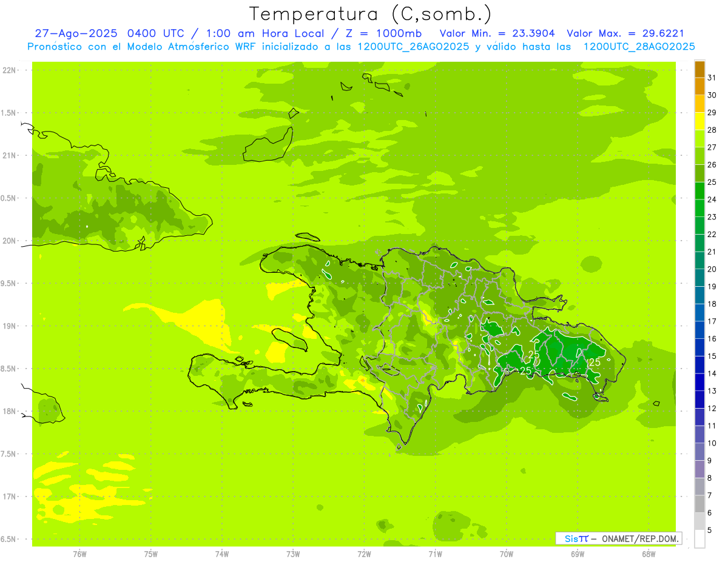This screenshot has width=728, height=562.
Task: Click the '28' color scale label
Action: point(712,130)
